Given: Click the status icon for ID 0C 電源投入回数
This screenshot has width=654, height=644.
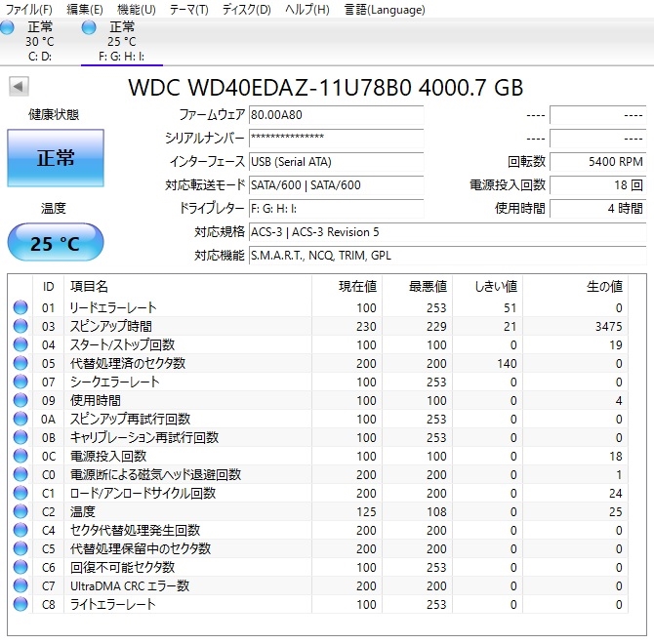Looking at the screenshot, I should [x=20, y=456].
